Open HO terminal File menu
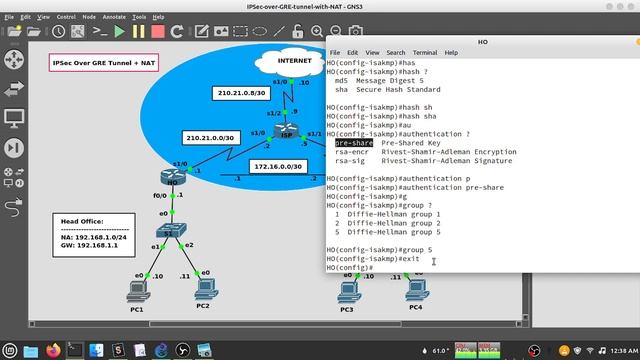640x360 pixels. coord(335,53)
